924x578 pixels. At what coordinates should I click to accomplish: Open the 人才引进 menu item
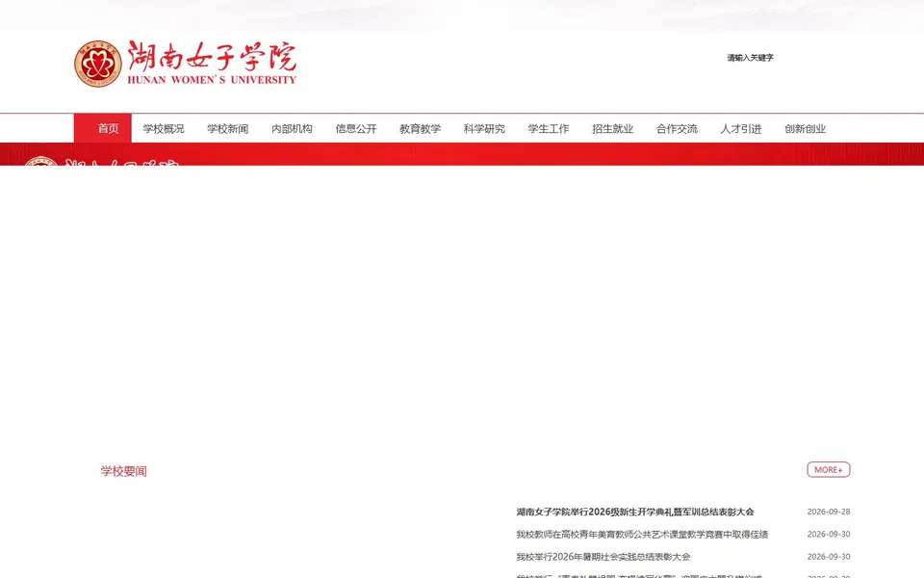pos(741,128)
